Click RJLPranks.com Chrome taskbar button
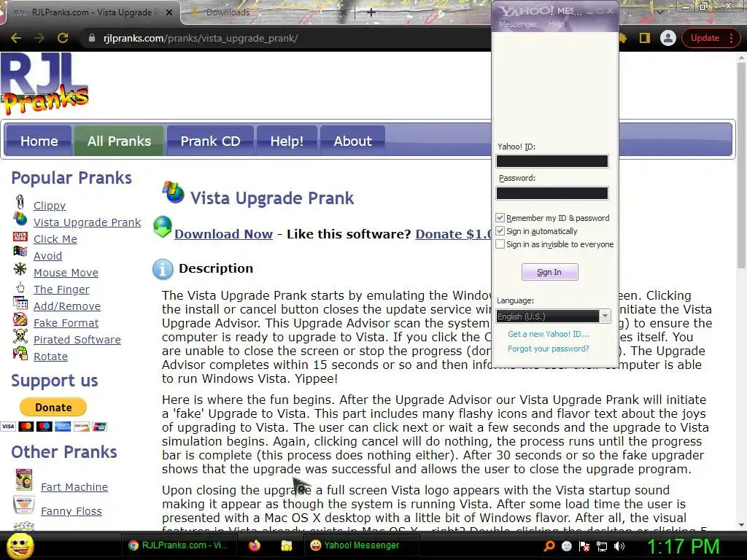Viewport: 747px width, 560px height. coord(179,545)
